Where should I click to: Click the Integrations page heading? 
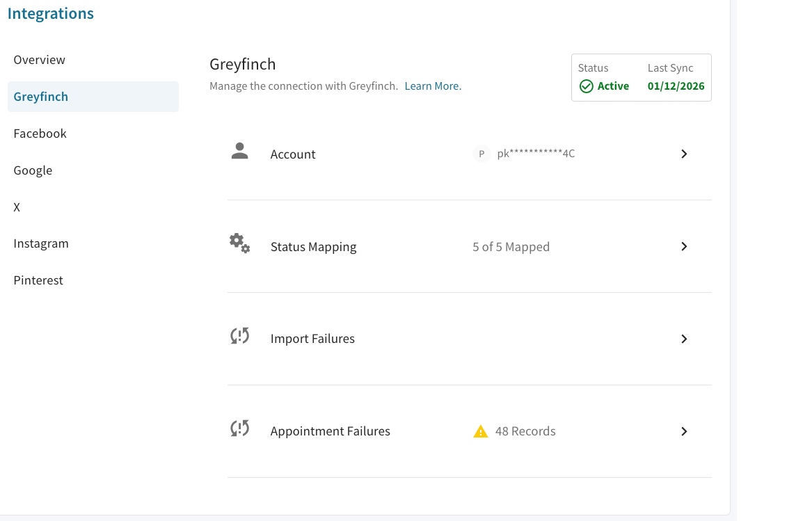click(51, 13)
